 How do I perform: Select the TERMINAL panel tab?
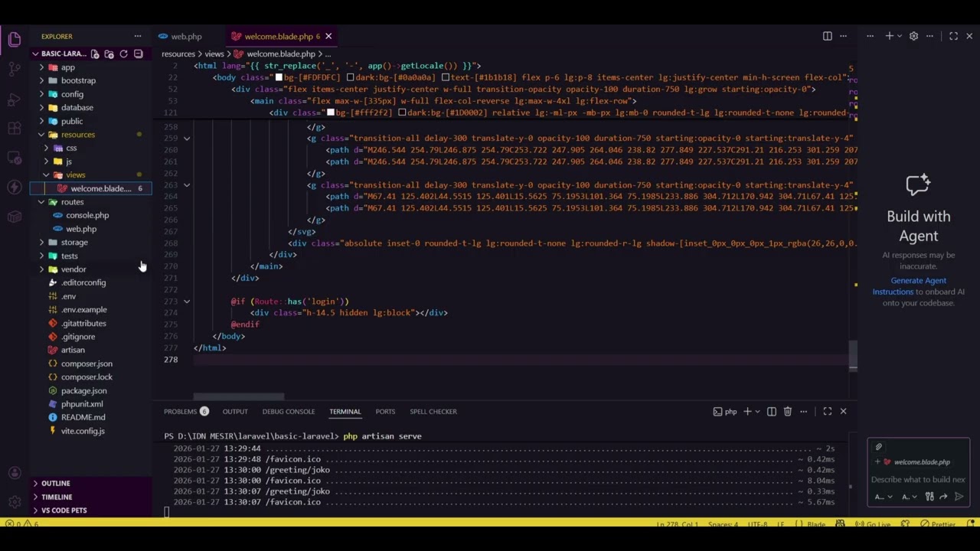[x=345, y=412]
